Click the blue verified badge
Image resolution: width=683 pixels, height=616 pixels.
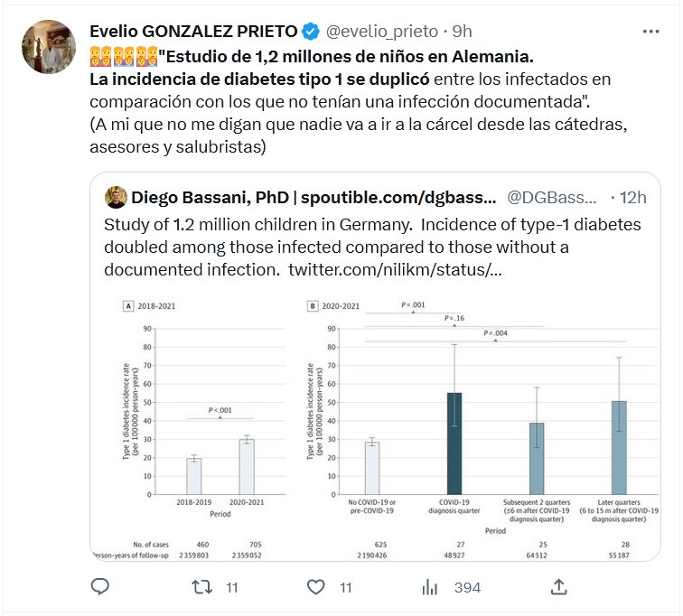pyautogui.click(x=310, y=32)
